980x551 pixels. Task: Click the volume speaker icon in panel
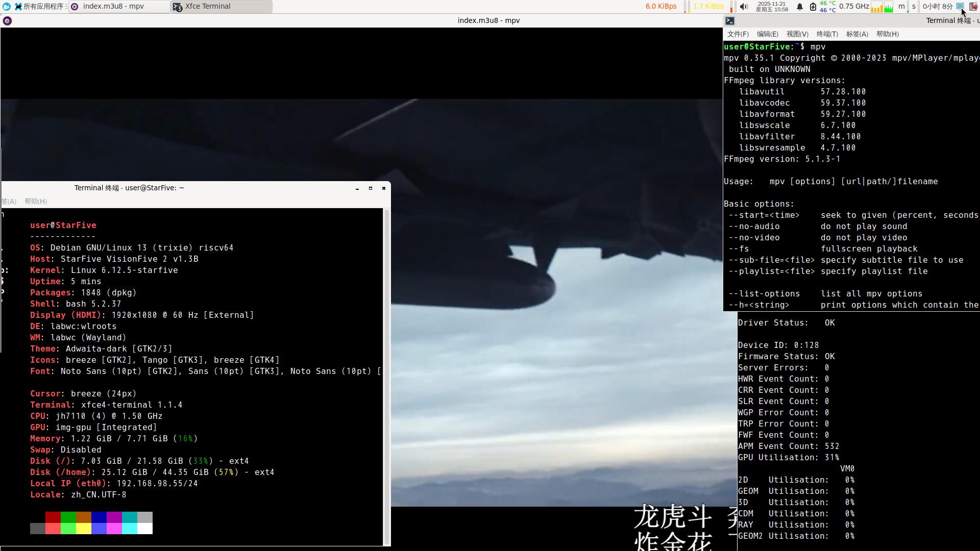(744, 7)
